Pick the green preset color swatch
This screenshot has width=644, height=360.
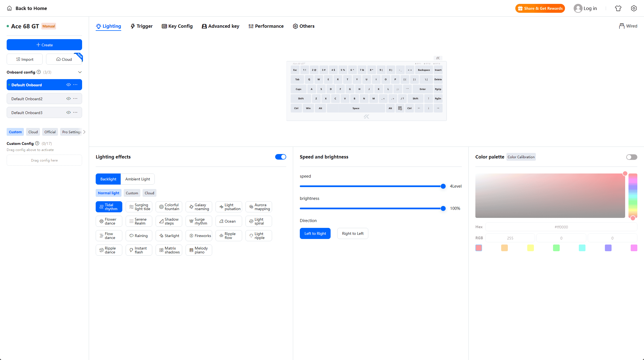pos(556,248)
